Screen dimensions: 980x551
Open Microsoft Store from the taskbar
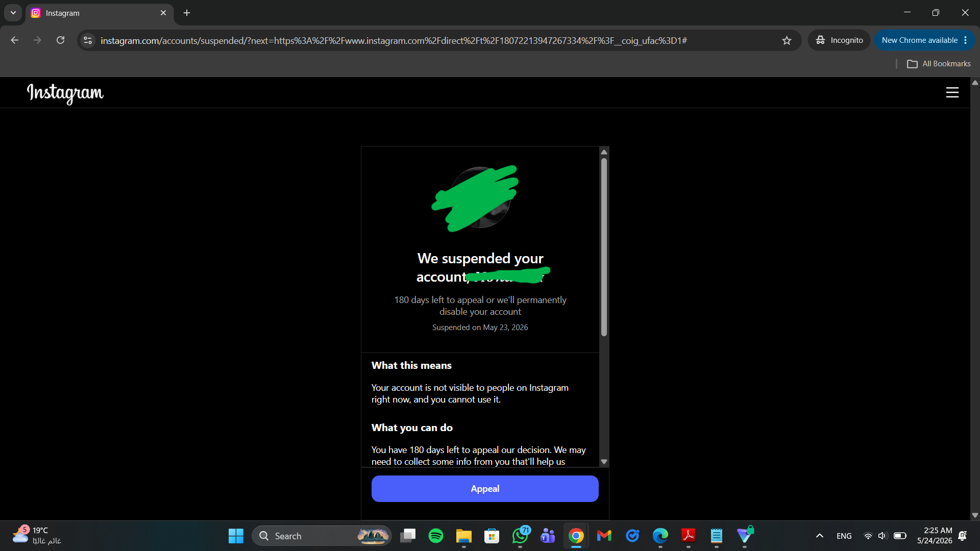click(492, 536)
